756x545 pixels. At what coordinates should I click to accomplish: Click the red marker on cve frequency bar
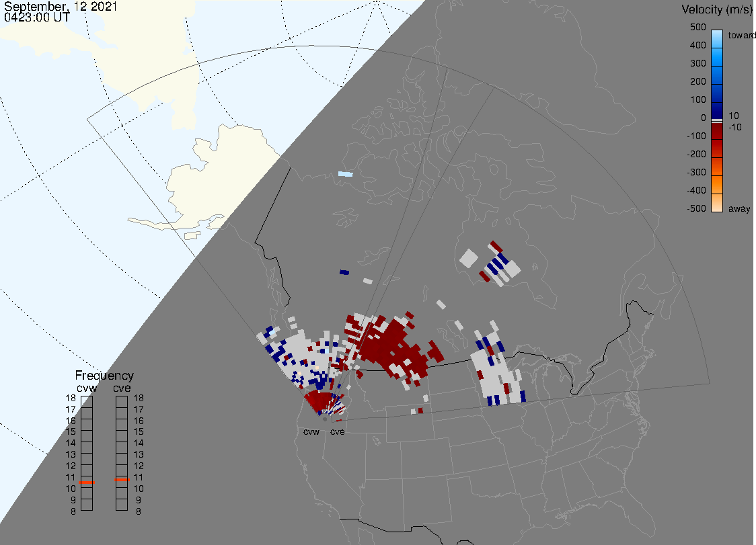point(122,480)
